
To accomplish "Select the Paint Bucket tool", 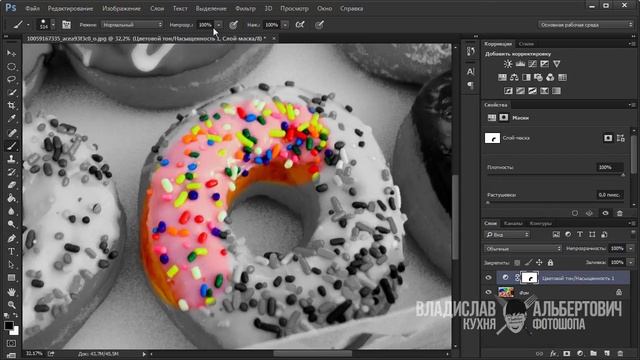I will pos(11,198).
